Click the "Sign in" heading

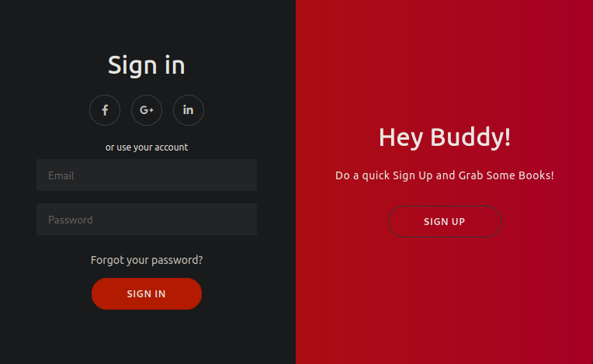147,65
